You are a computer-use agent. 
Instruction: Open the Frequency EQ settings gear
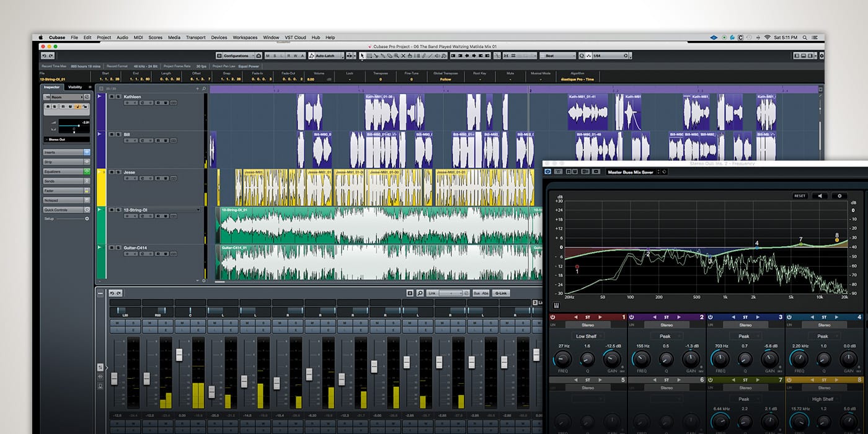839,196
